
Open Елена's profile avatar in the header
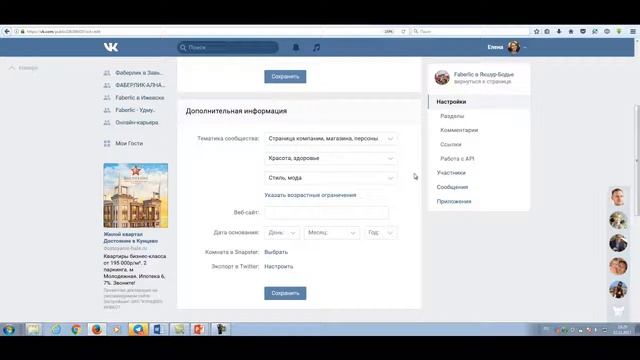(513, 47)
